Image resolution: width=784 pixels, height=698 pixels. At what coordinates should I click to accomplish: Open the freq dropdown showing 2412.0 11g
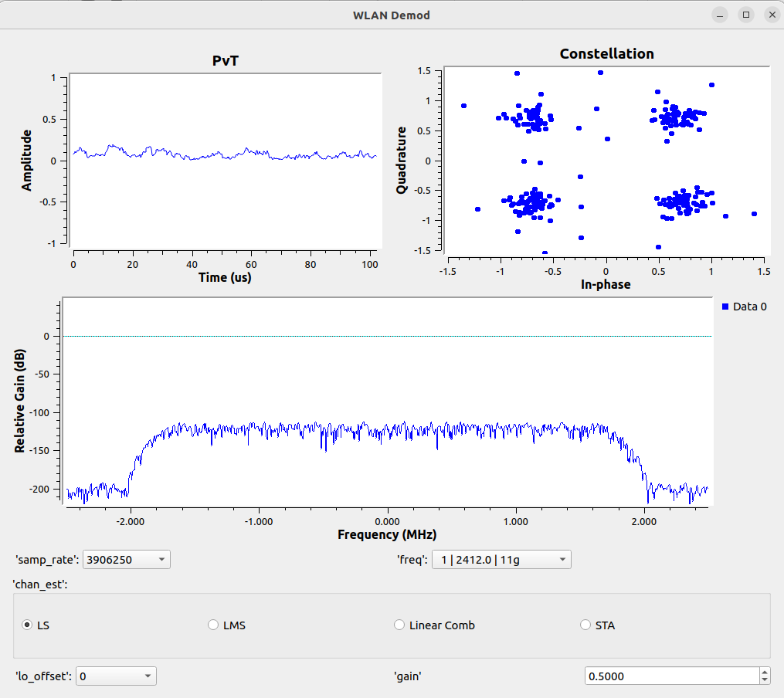pyautogui.click(x=501, y=560)
